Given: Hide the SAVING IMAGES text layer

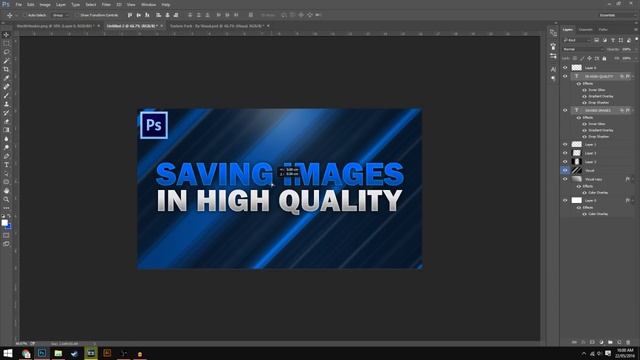Looking at the screenshot, I should tap(565, 110).
